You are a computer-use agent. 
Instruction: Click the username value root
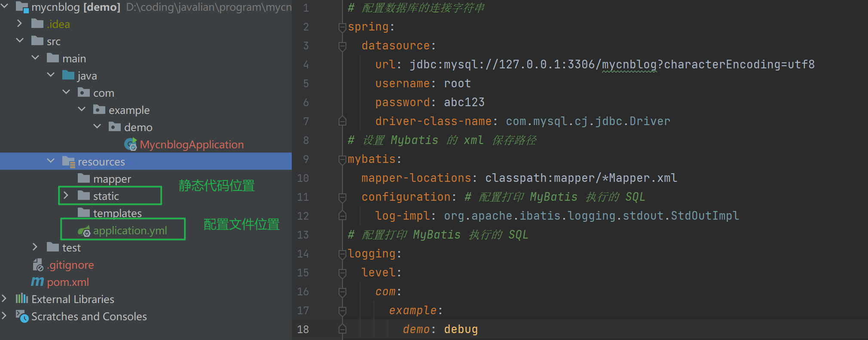coord(457,83)
